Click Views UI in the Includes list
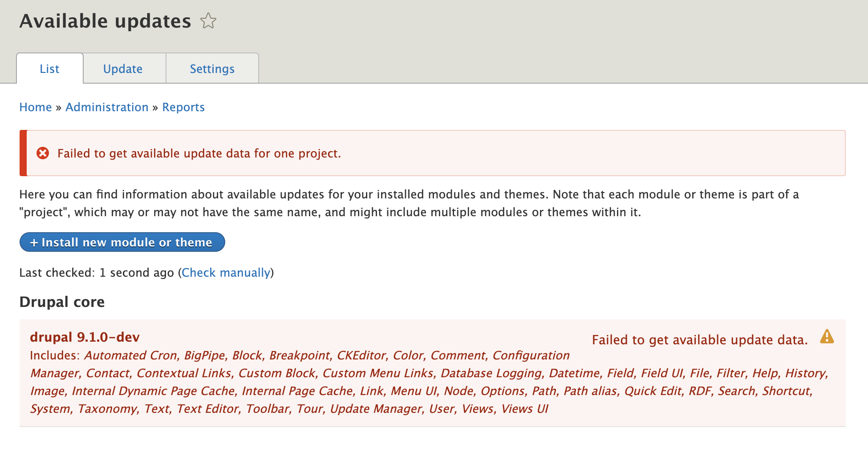Viewport: 868px width, 476px height. (x=524, y=409)
